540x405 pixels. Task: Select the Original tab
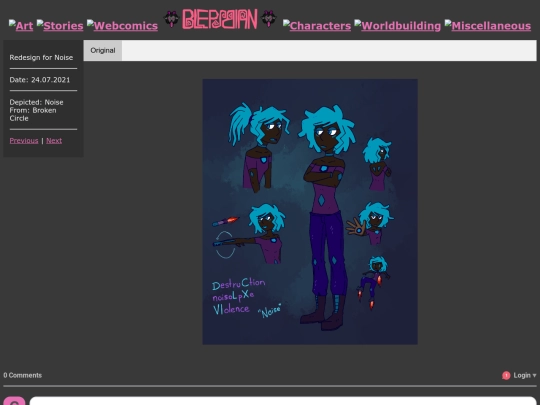pos(103,50)
